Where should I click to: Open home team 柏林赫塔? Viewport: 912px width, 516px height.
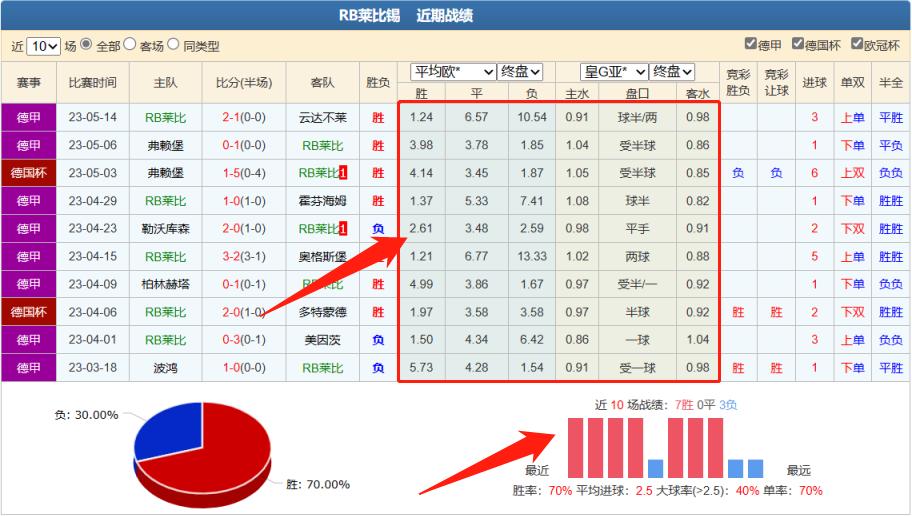(165, 284)
